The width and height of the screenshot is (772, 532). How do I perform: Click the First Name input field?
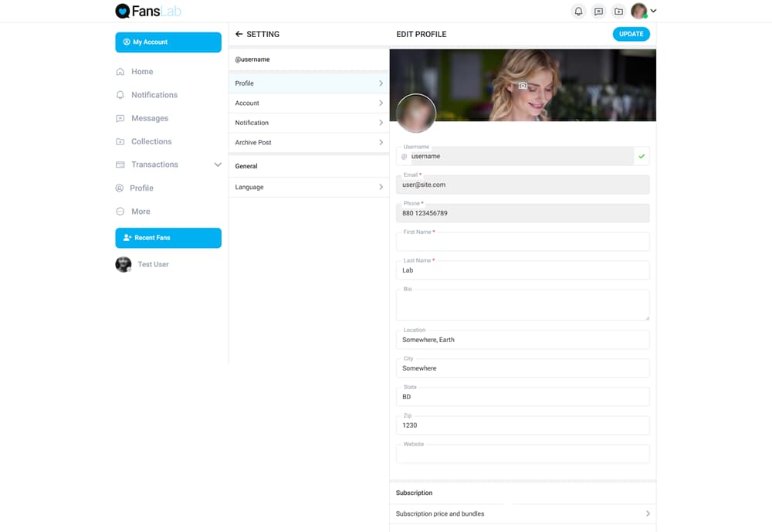coord(523,242)
